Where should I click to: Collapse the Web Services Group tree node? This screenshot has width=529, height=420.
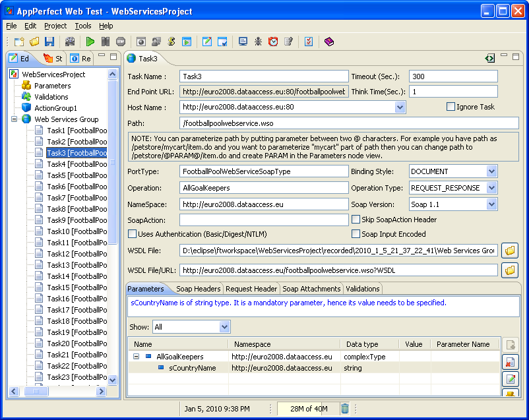click(x=14, y=119)
